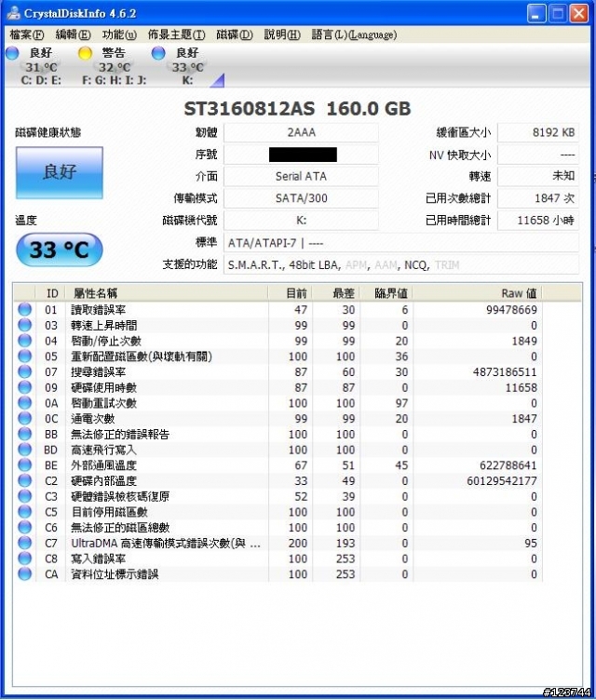This screenshot has width=596, height=700.
Task: Click the 最差 column header
Action: coord(336,293)
